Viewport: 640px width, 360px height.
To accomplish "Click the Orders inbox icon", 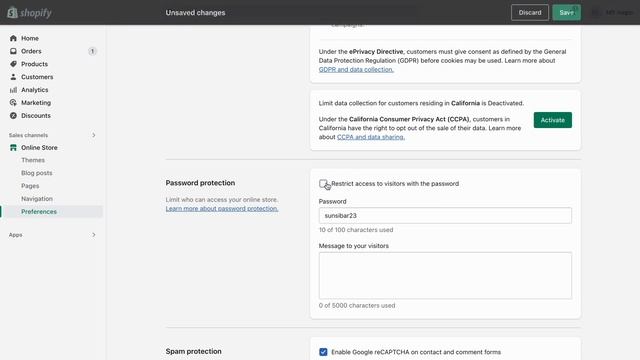I will coord(13,51).
